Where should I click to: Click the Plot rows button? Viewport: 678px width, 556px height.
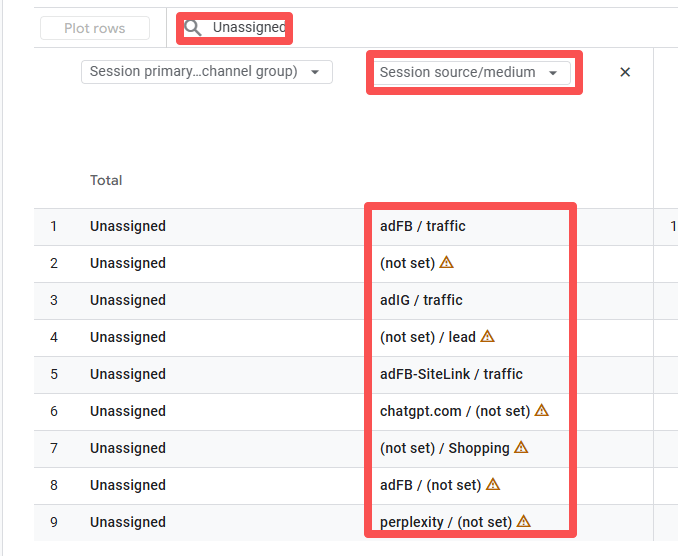pos(95,28)
